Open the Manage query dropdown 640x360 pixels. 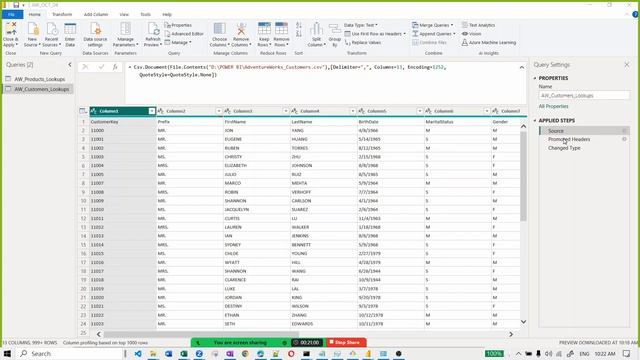coord(178,42)
